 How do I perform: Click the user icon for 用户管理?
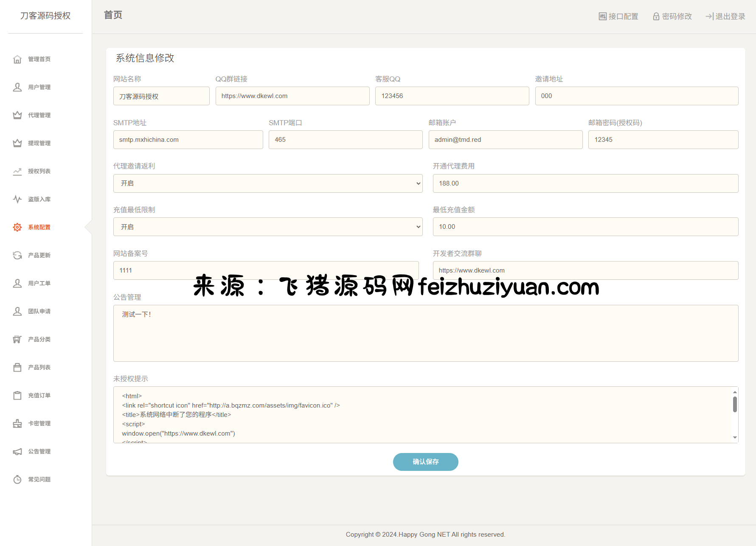coord(17,87)
